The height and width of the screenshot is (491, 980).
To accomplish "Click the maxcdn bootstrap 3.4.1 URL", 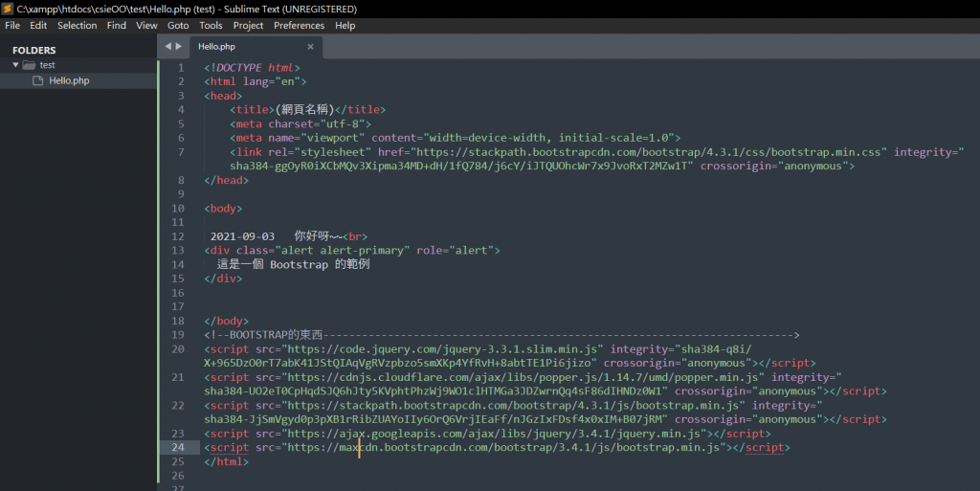I will coord(503,447).
